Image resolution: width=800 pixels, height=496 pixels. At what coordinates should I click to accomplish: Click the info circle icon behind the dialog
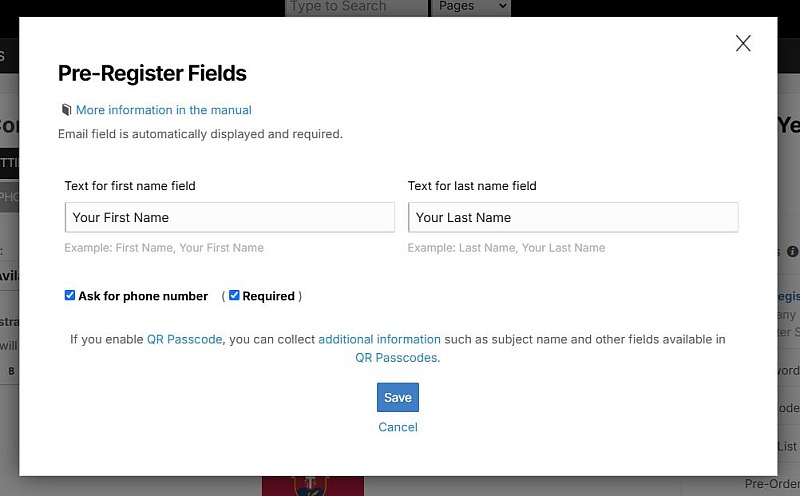792,251
